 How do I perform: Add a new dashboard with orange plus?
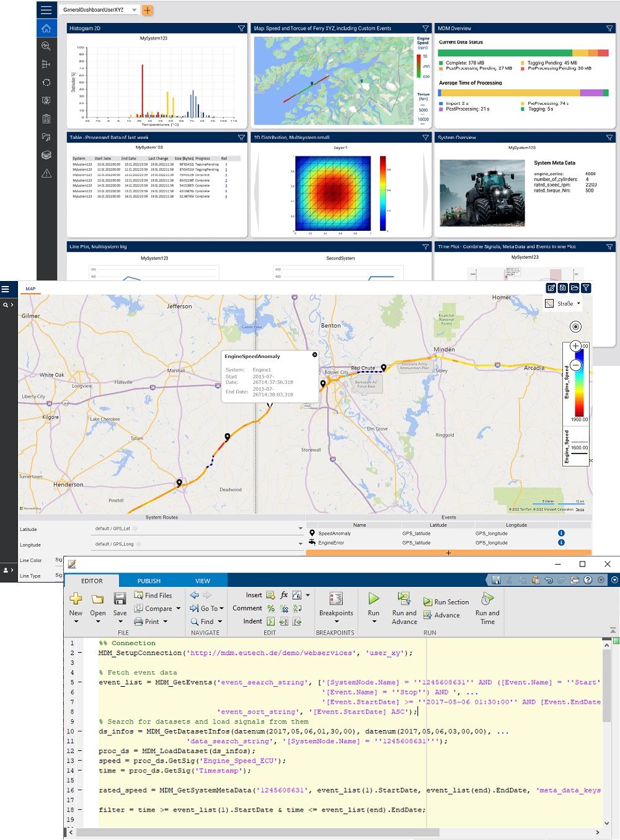[x=148, y=10]
